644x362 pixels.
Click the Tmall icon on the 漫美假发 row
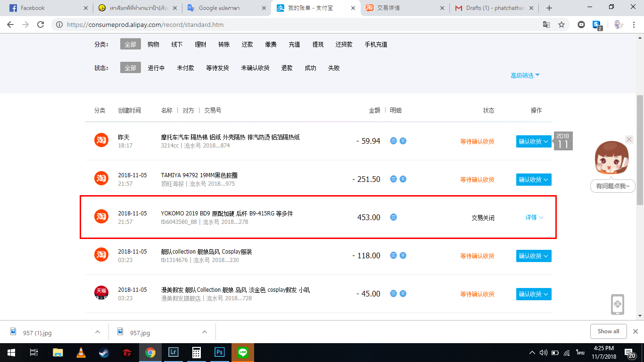[101, 293]
